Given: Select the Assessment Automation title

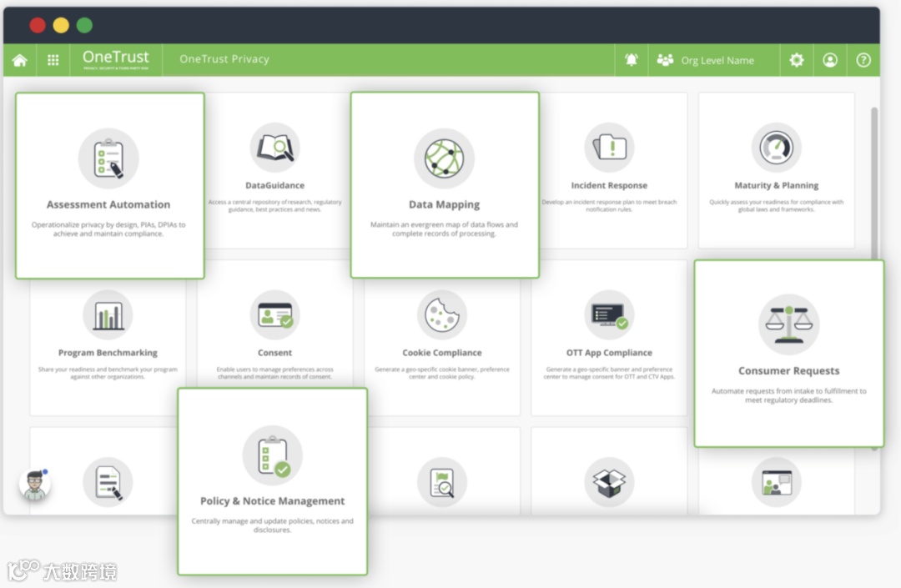Looking at the screenshot, I should [x=108, y=204].
